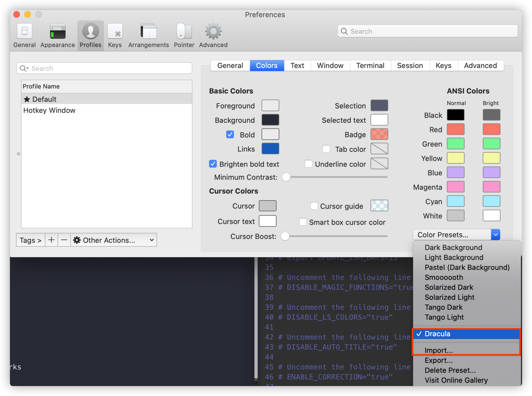Select the Profiles icon in the toolbar
Viewport: 532px width, 396px height.
click(x=90, y=35)
